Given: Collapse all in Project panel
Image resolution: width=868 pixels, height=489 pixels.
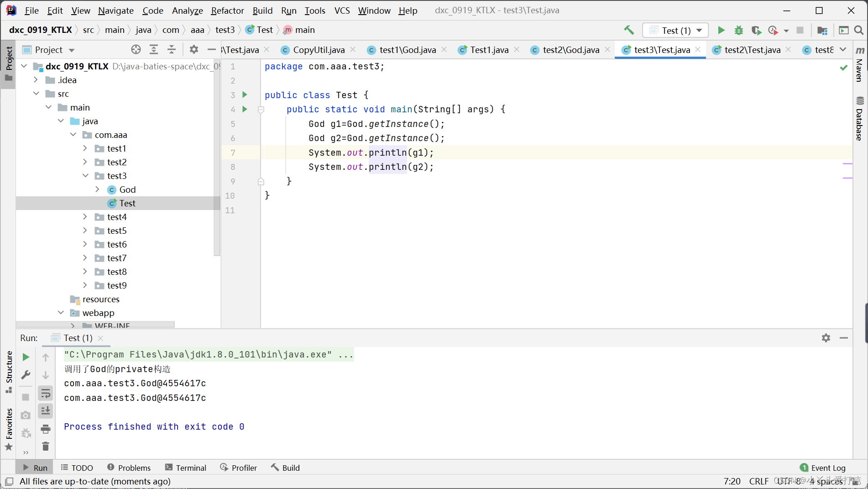Looking at the screenshot, I should click(x=172, y=49).
